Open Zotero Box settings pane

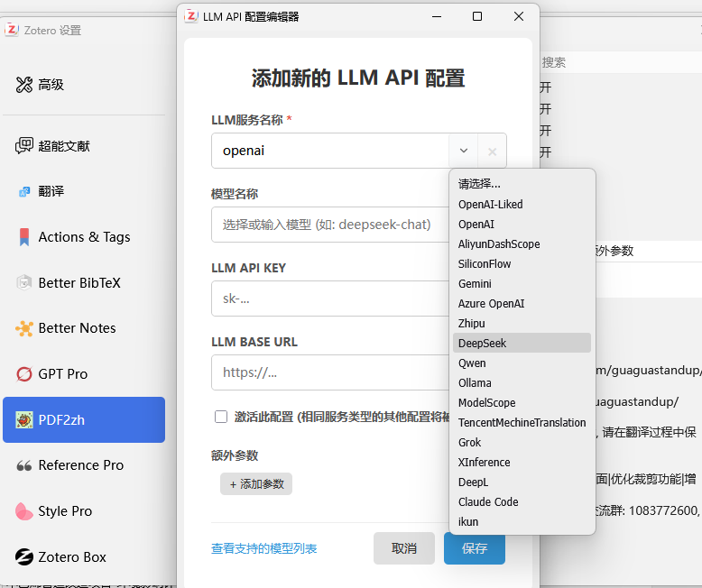(x=84, y=556)
